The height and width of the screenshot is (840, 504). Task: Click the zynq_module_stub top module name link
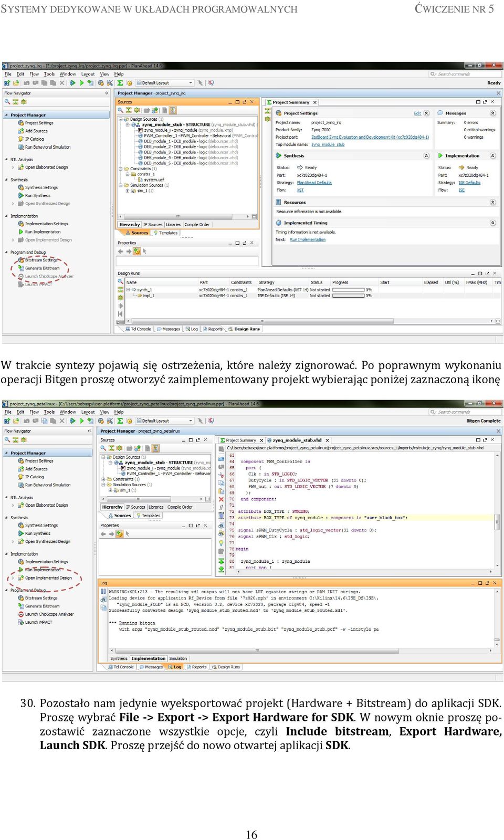[x=328, y=144]
